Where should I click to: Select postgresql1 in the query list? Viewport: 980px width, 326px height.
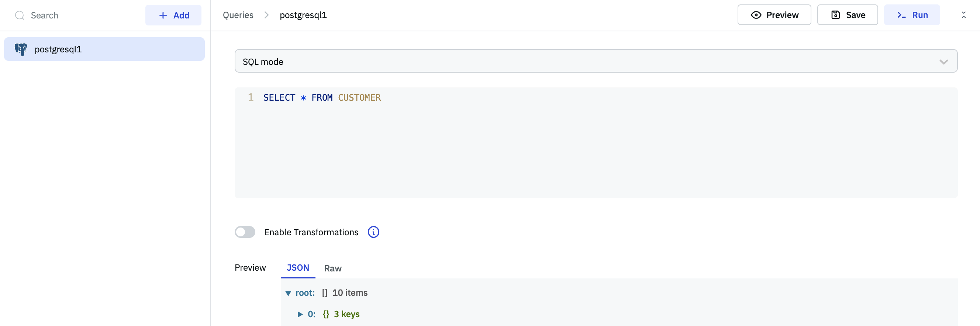pos(104,49)
